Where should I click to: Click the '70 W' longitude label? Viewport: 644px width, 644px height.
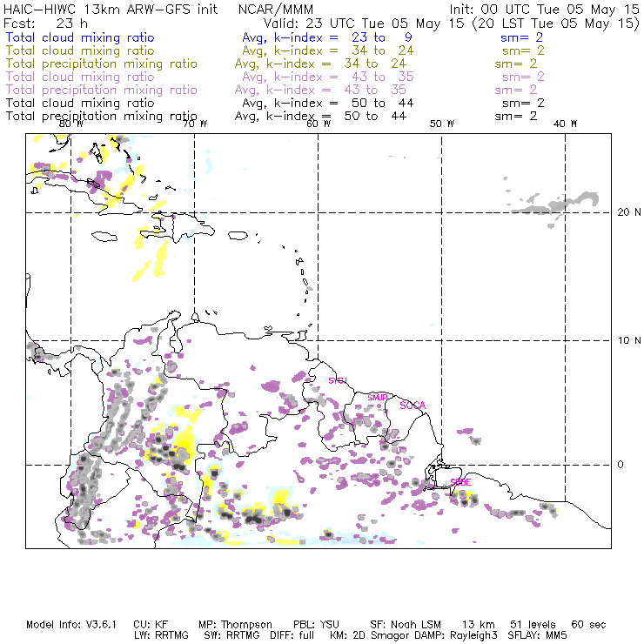click(195, 124)
